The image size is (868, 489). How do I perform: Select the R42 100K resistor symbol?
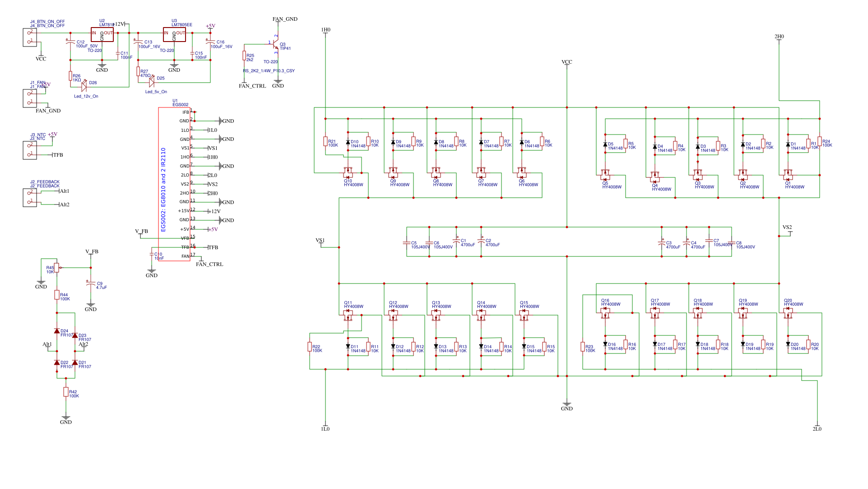click(x=66, y=392)
